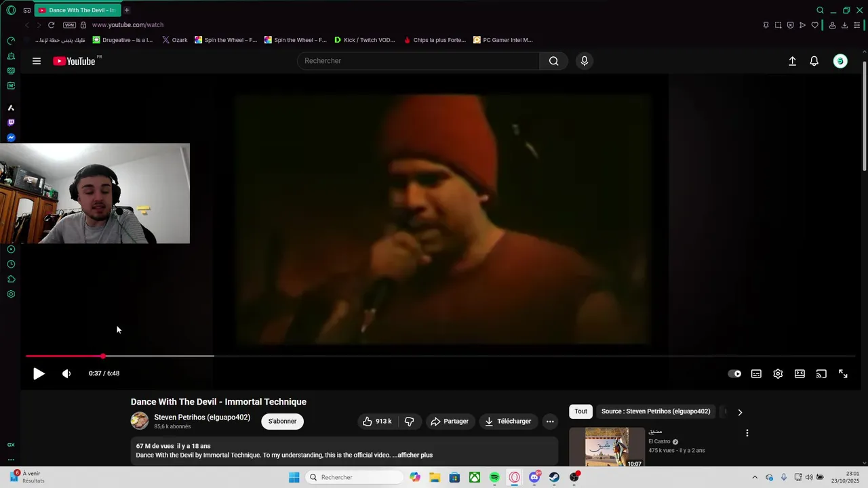
Task: Click the YouTube upload arrow icon
Action: click(x=792, y=61)
